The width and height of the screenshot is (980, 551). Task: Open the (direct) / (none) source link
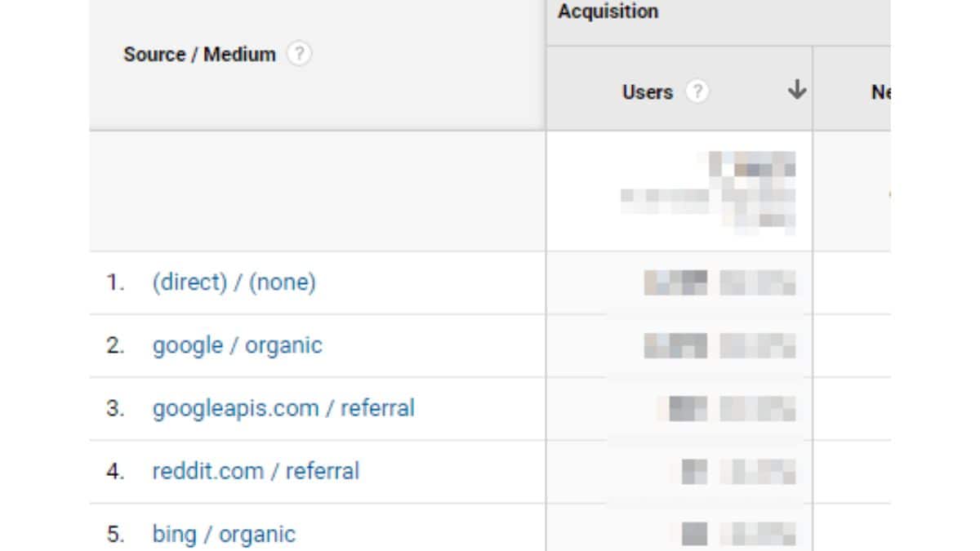[x=234, y=282]
